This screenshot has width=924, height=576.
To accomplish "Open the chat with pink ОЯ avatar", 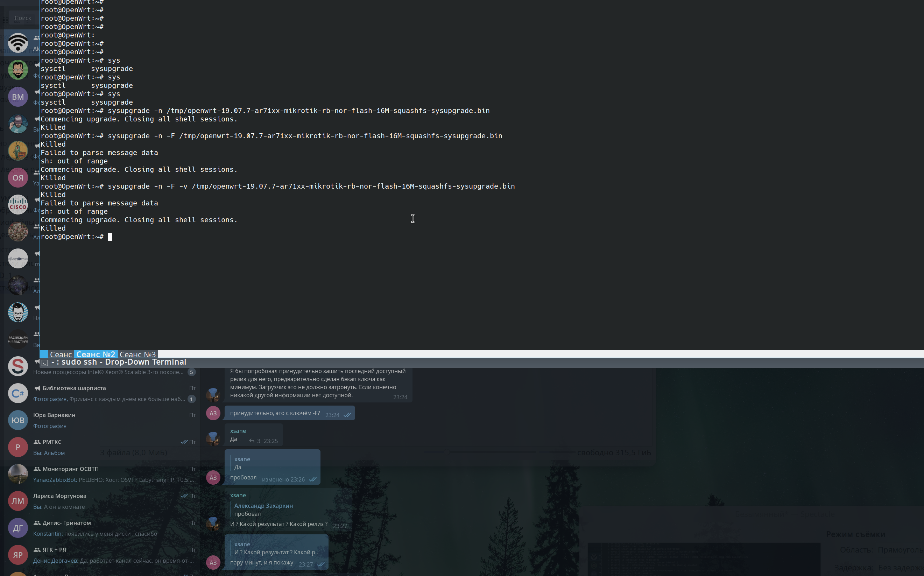I will pos(18,177).
